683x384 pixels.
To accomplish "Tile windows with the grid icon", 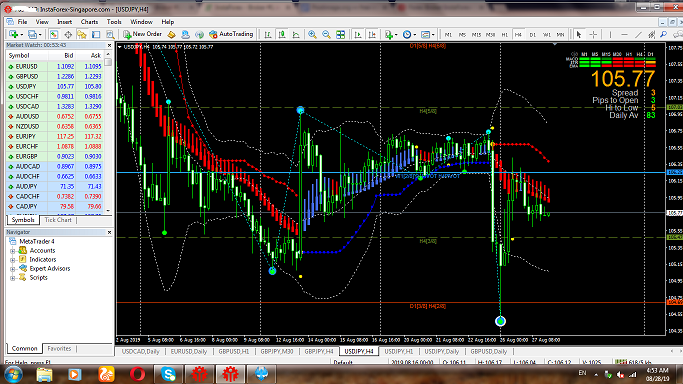I will [341, 34].
